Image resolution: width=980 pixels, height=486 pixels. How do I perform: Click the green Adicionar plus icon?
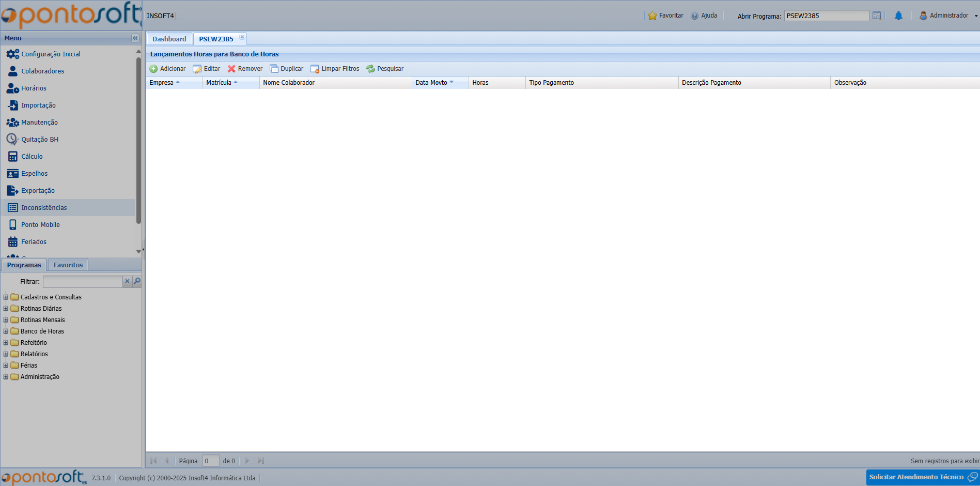[153, 69]
